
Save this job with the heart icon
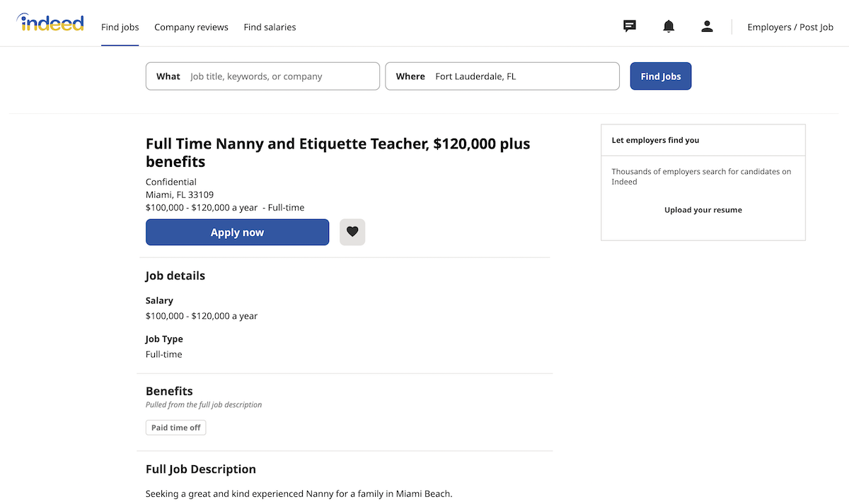352,232
